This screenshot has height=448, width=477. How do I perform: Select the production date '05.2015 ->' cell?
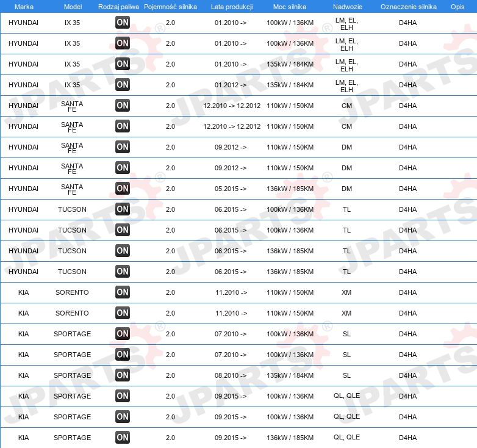coord(231,189)
